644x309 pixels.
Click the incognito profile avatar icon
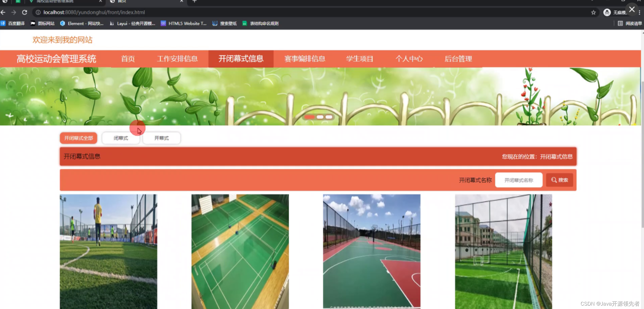pos(607,12)
